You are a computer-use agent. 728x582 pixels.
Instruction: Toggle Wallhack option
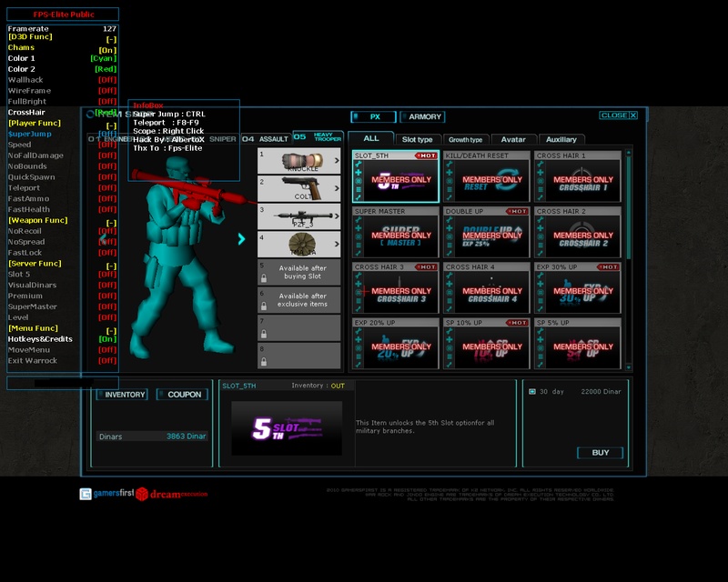62,80
